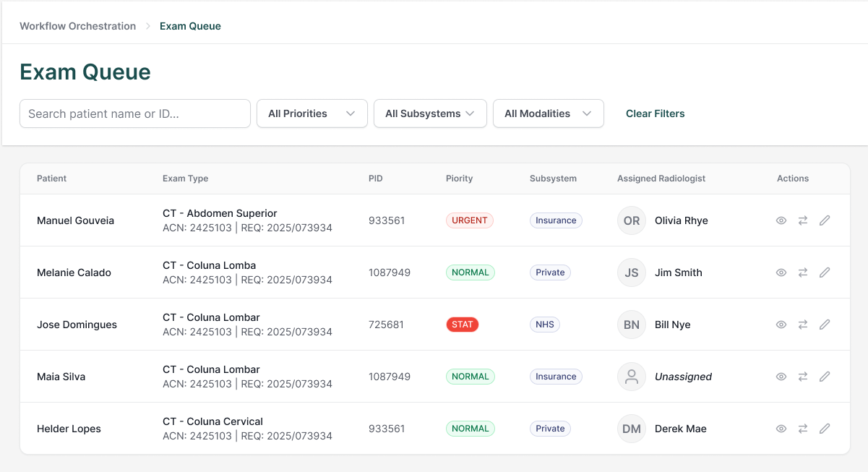Click the PID column header
The image size is (868, 472).
pos(376,179)
